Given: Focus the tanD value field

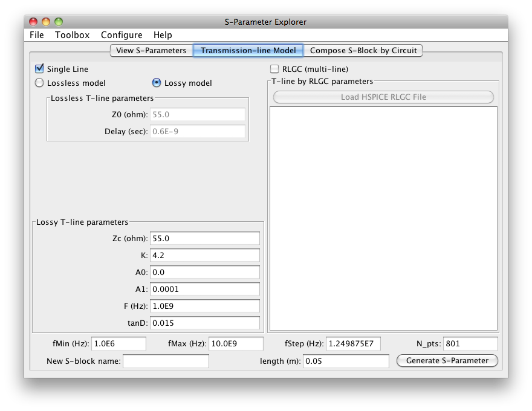Looking at the screenshot, I should click(204, 323).
